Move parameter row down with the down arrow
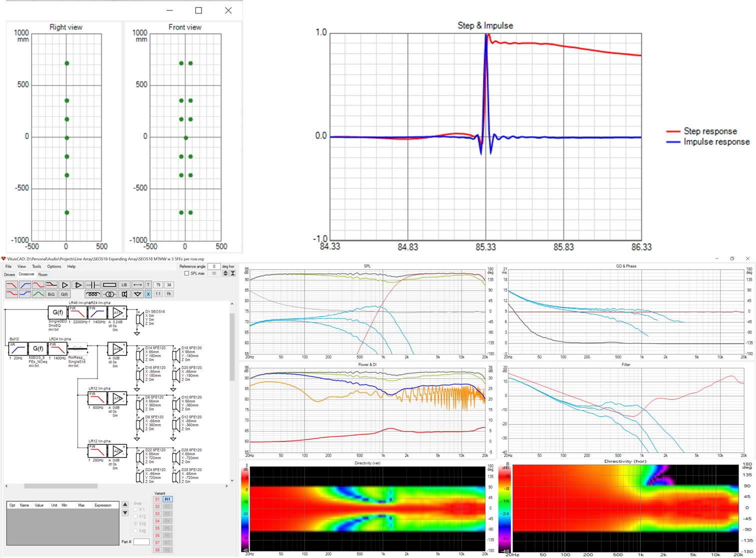 125,512
